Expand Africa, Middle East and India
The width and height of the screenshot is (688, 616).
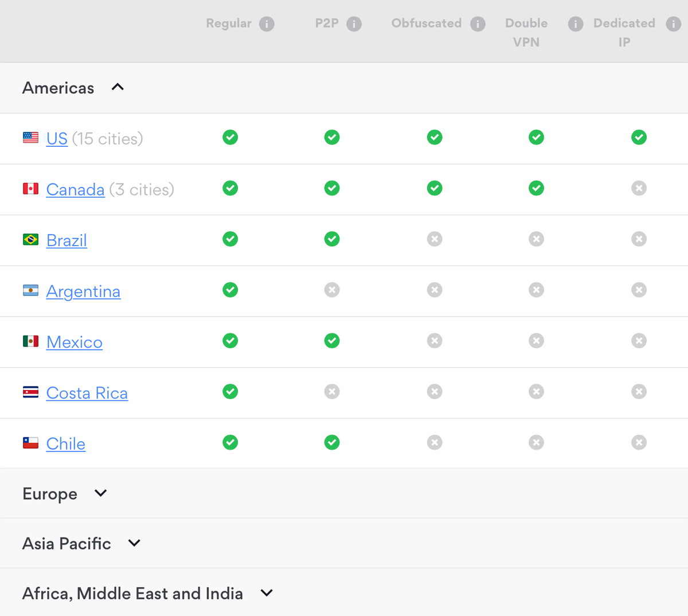(x=266, y=593)
